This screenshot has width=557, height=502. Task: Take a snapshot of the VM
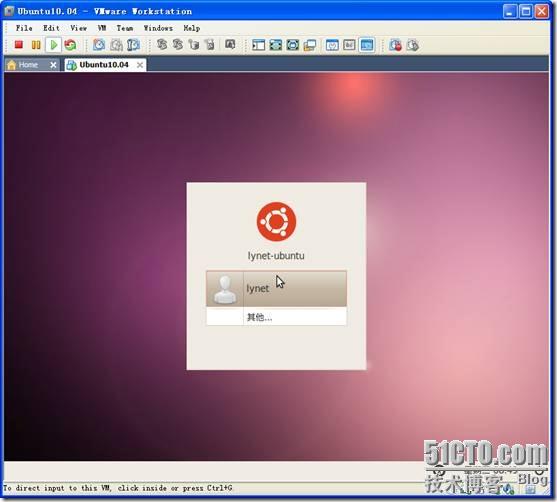[99, 45]
